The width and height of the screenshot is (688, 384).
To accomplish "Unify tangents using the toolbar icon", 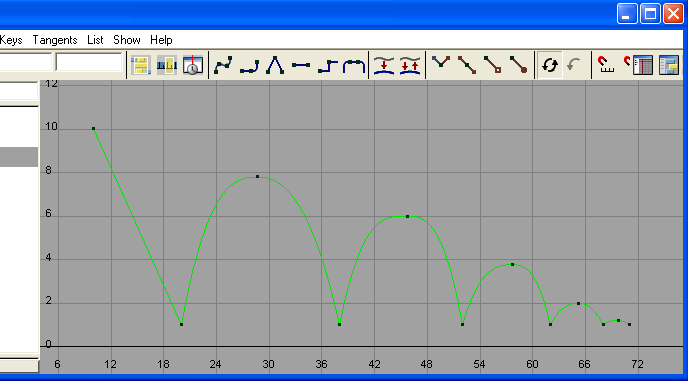I will 467,65.
